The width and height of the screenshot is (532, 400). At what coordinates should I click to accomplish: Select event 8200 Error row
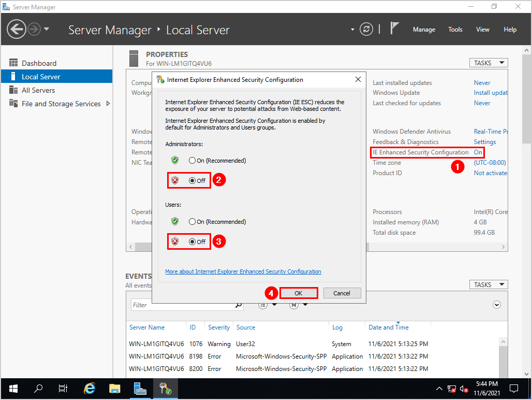[x=278, y=369]
